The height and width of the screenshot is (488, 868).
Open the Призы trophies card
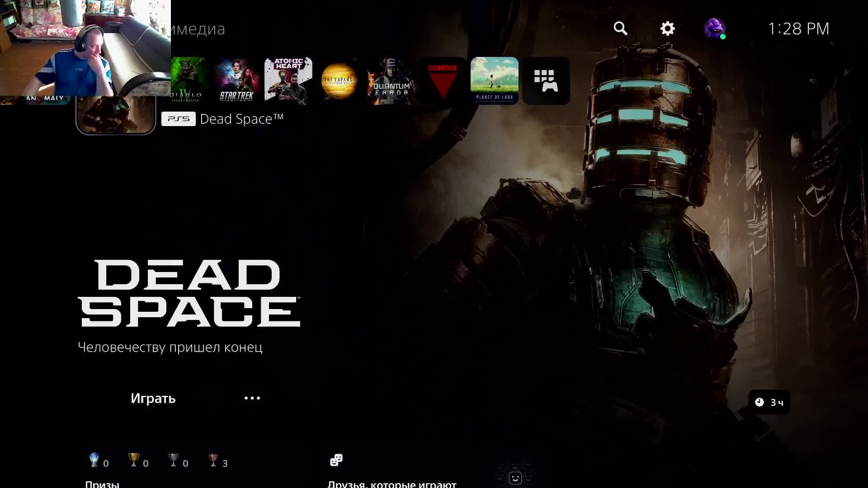tap(102, 483)
